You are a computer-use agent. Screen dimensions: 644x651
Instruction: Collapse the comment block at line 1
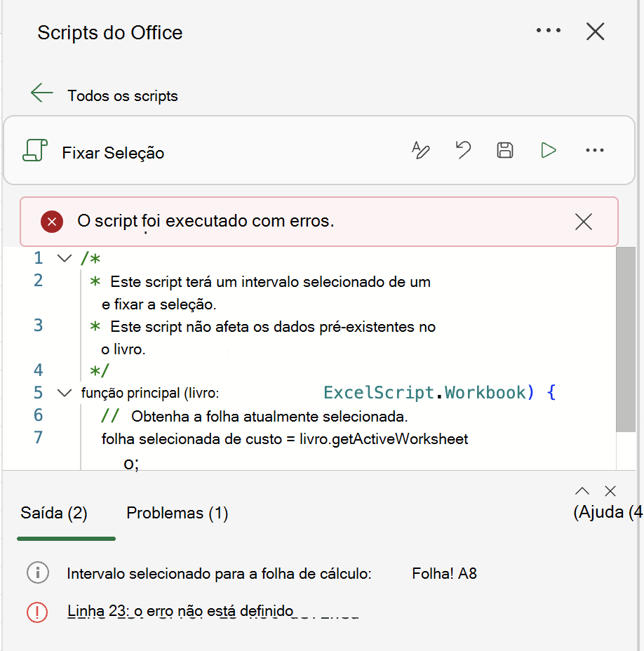click(65, 258)
